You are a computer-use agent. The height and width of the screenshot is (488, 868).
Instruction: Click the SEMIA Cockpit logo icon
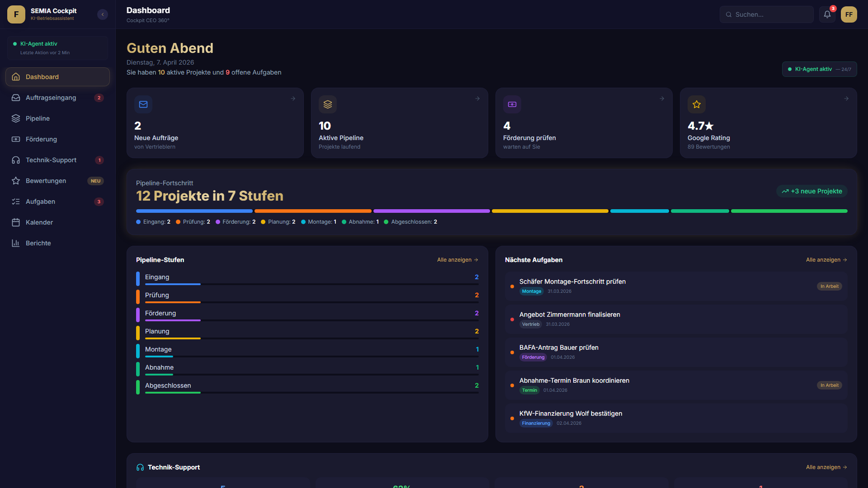click(16, 15)
